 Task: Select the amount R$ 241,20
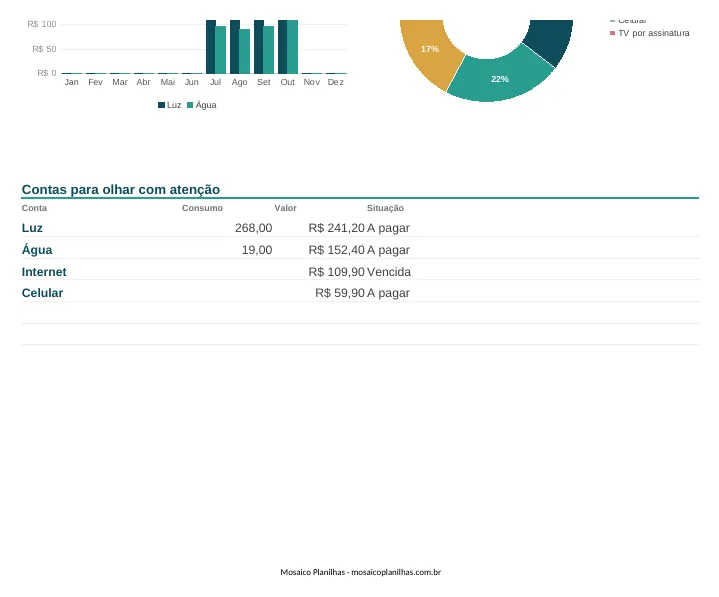[337, 228]
